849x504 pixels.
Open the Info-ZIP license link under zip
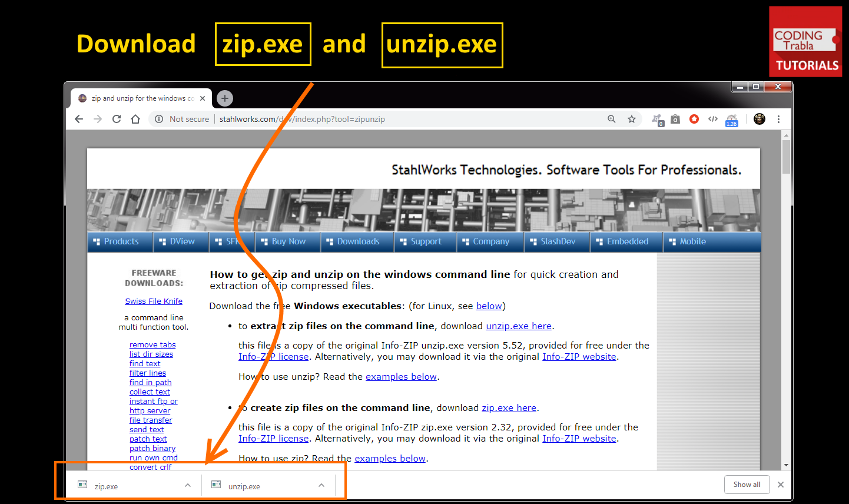coord(274,438)
